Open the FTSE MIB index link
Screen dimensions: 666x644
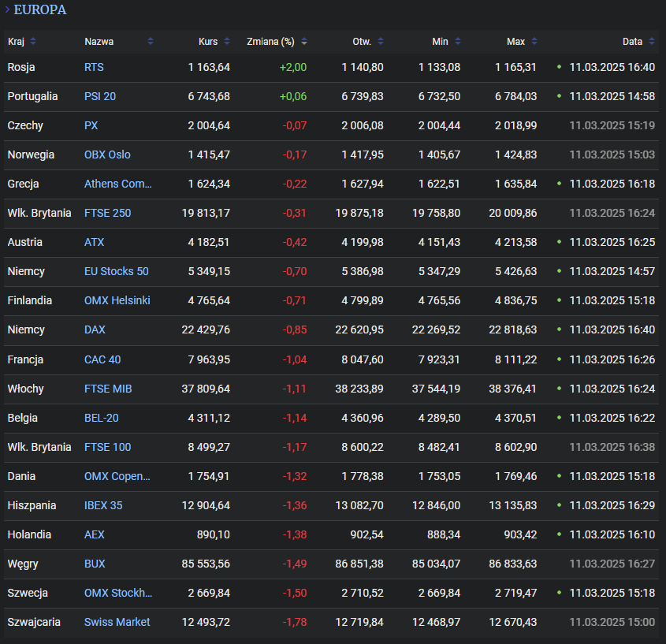click(108, 389)
